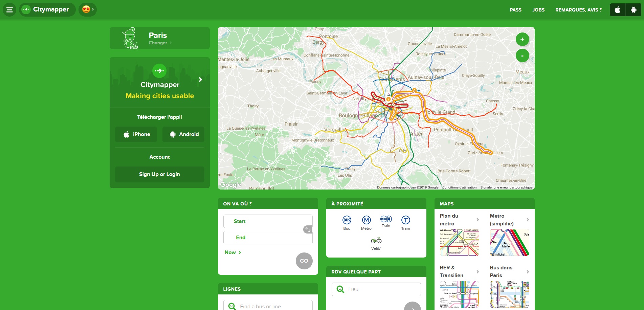Click Sign Up or Login

[x=160, y=174]
